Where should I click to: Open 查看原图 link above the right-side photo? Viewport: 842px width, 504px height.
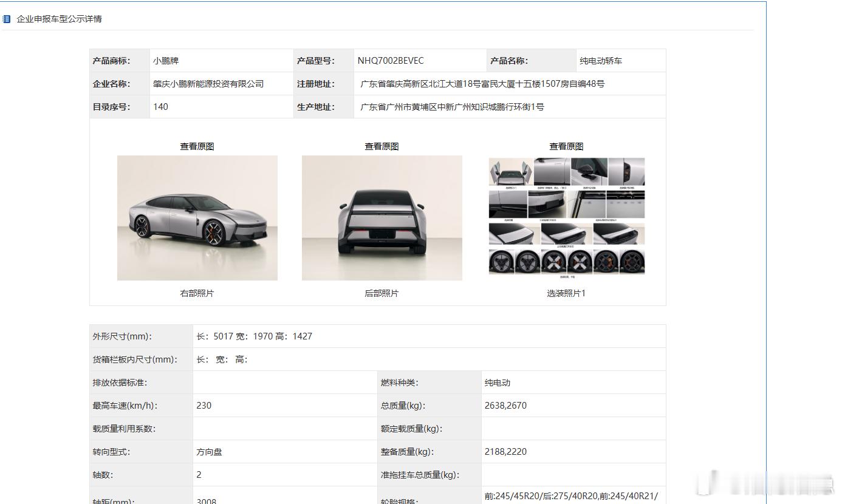point(197,146)
